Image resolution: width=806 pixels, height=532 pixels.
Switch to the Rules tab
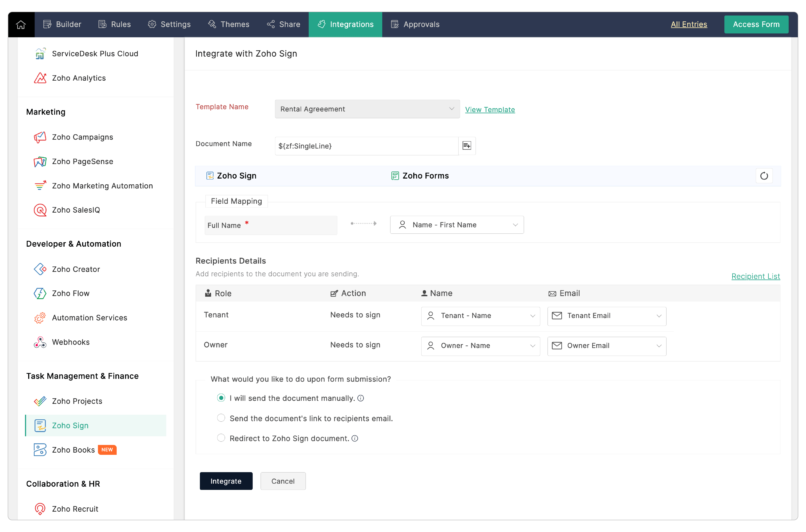[115, 24]
